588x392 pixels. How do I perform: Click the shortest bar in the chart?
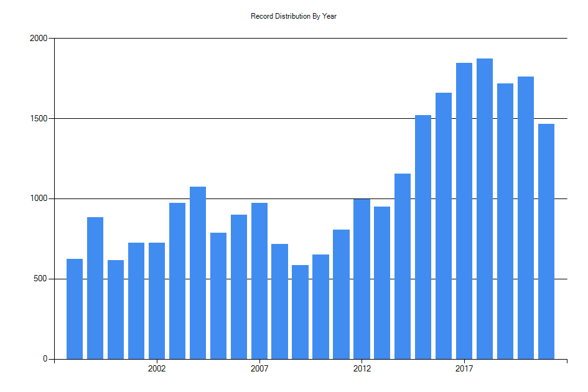[x=300, y=311]
